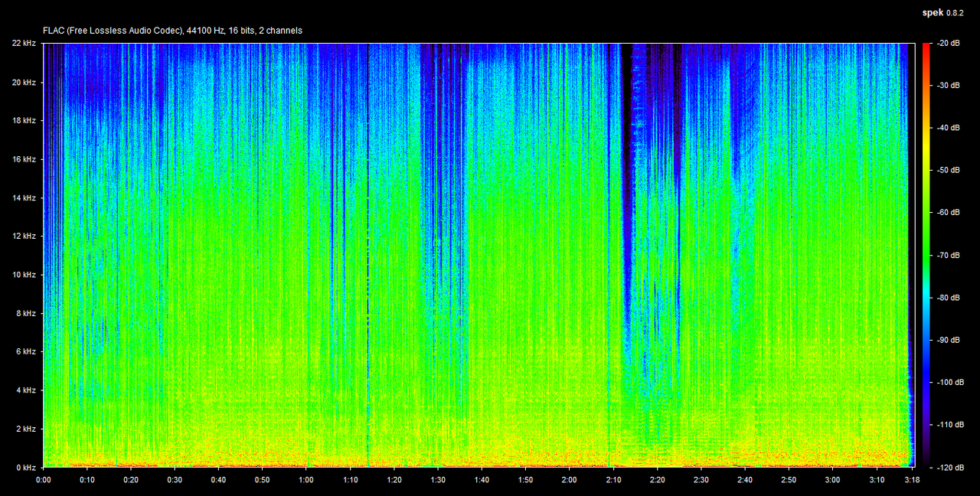980x496 pixels.
Task: Select the -90 dB scale label
Action: click(x=947, y=340)
